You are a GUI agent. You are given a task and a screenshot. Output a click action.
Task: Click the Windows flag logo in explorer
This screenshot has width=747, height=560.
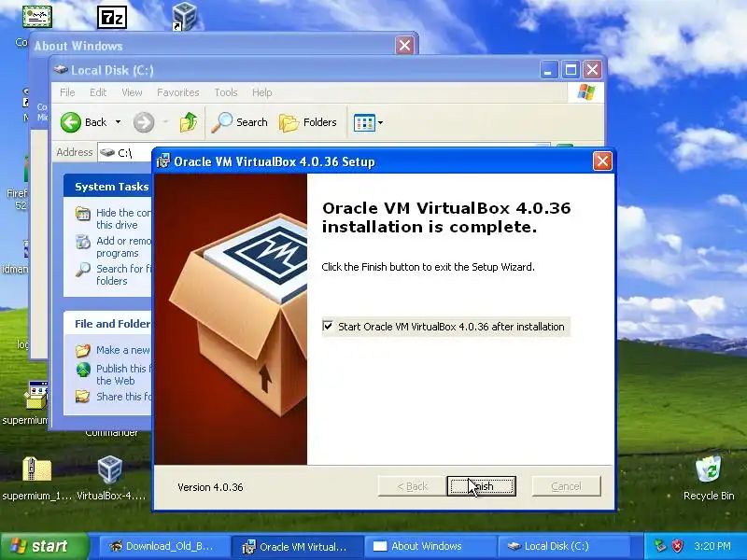click(x=586, y=92)
